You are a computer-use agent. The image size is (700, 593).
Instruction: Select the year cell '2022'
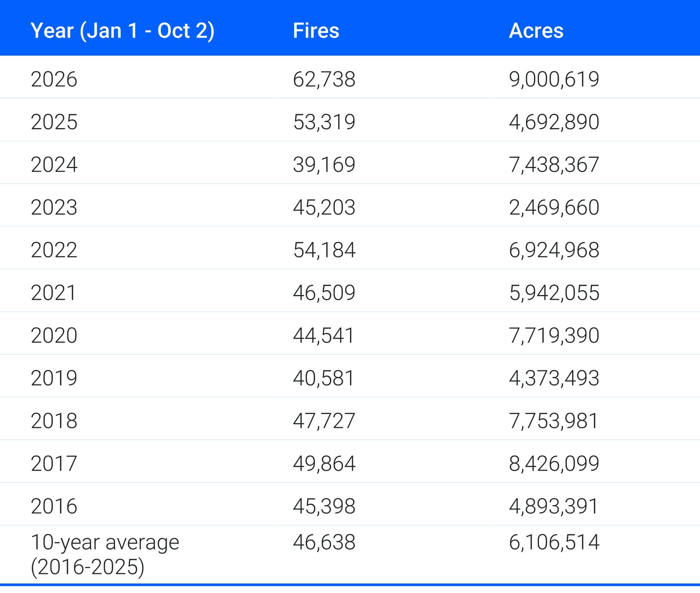(54, 250)
